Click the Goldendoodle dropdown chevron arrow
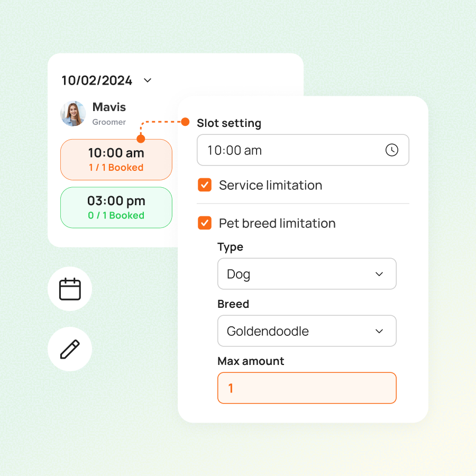 pyautogui.click(x=379, y=331)
